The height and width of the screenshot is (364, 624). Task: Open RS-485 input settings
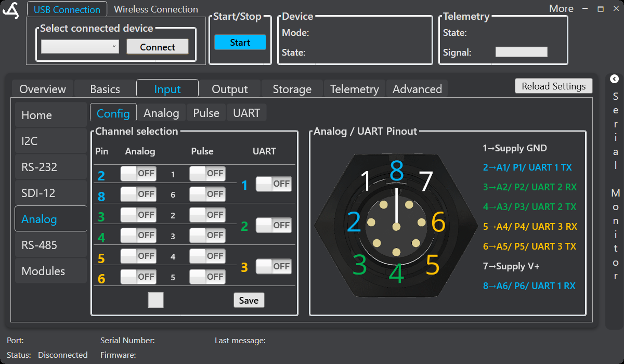(x=51, y=245)
